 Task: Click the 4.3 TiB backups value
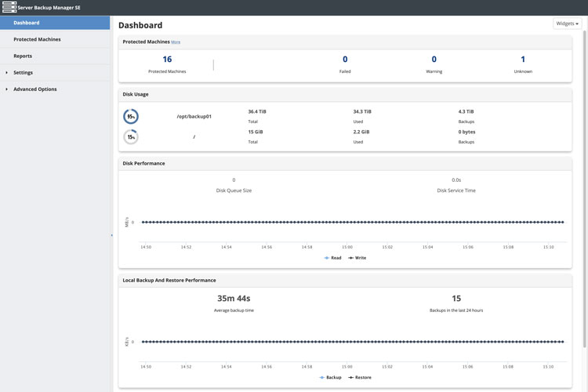point(466,111)
